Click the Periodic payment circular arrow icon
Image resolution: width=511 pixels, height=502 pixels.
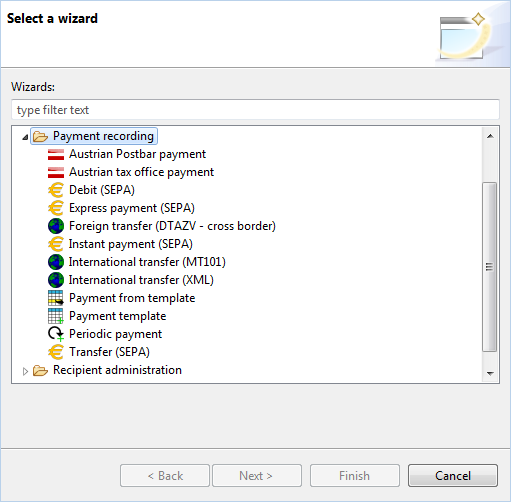(56, 334)
